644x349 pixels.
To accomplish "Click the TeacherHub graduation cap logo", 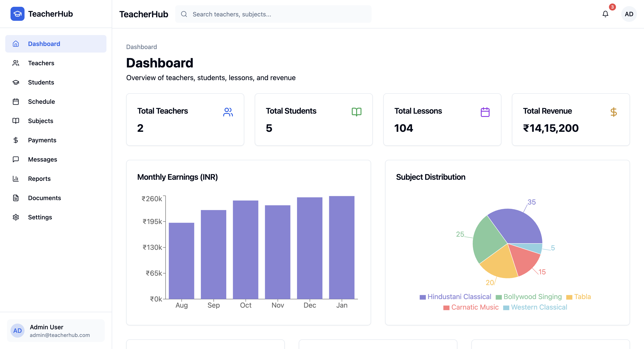I will 17,14.
